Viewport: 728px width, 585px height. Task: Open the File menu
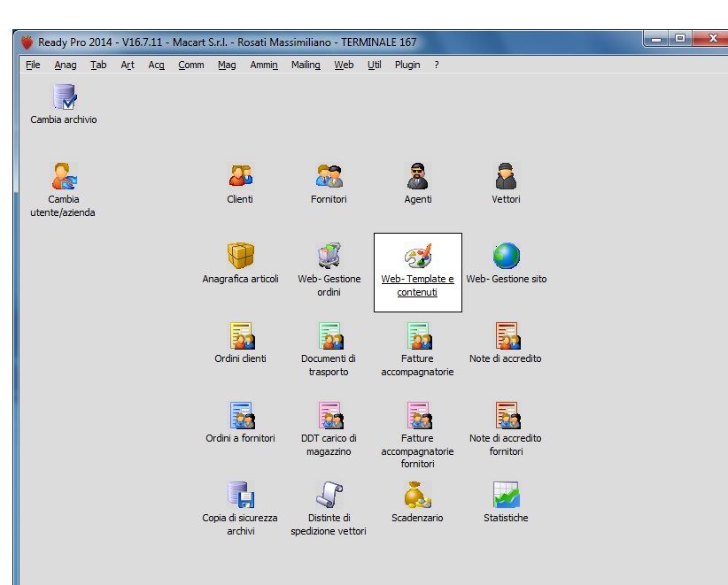pos(33,65)
